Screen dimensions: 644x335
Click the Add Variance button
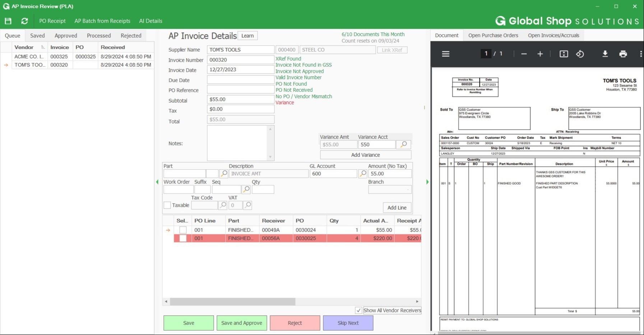pos(365,155)
